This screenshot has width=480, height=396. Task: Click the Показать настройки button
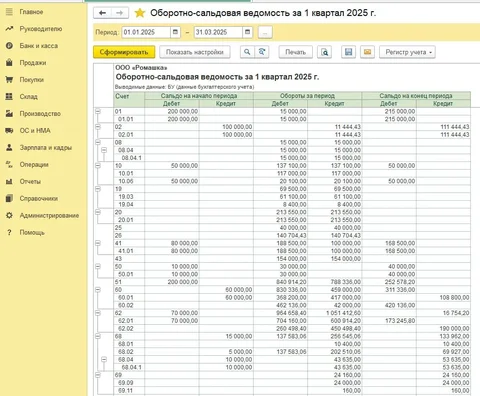(195, 52)
